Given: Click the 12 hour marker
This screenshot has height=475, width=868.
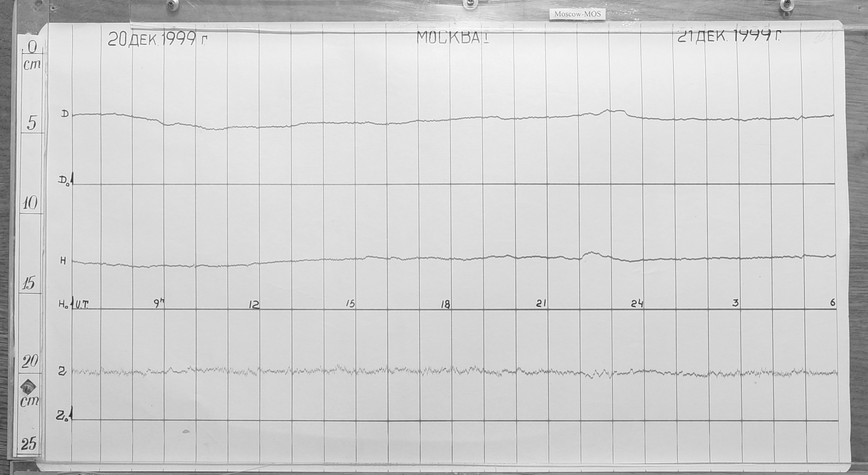Looking at the screenshot, I should (254, 305).
